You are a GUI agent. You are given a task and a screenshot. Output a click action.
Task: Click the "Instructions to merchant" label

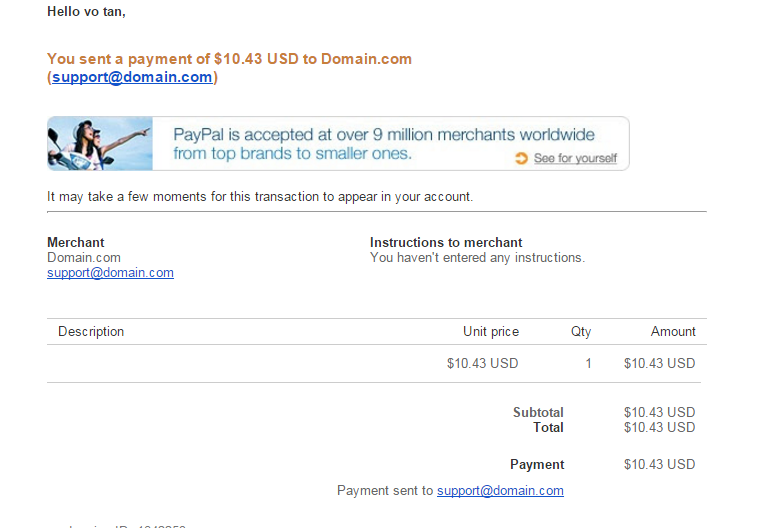446,242
